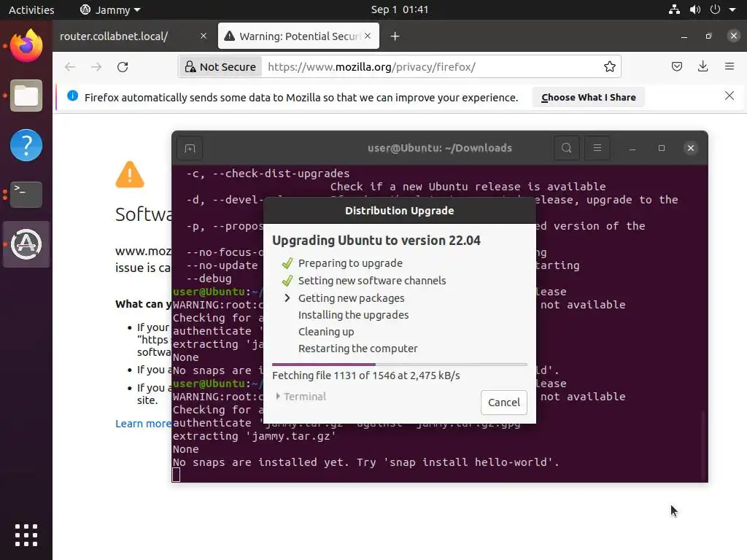Click terminal text about snap install hello-world
This screenshot has height=560, width=747.
coord(366,462)
